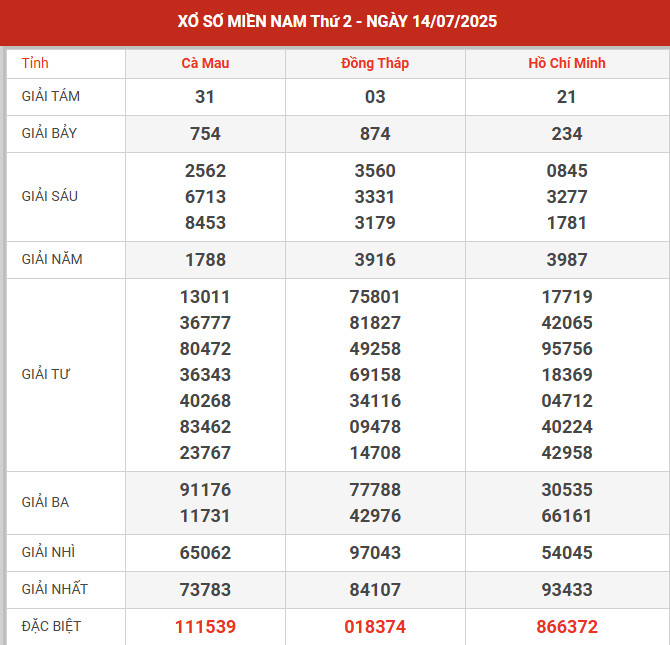
Task: Select giải nhì number 97043
Action: [375, 553]
